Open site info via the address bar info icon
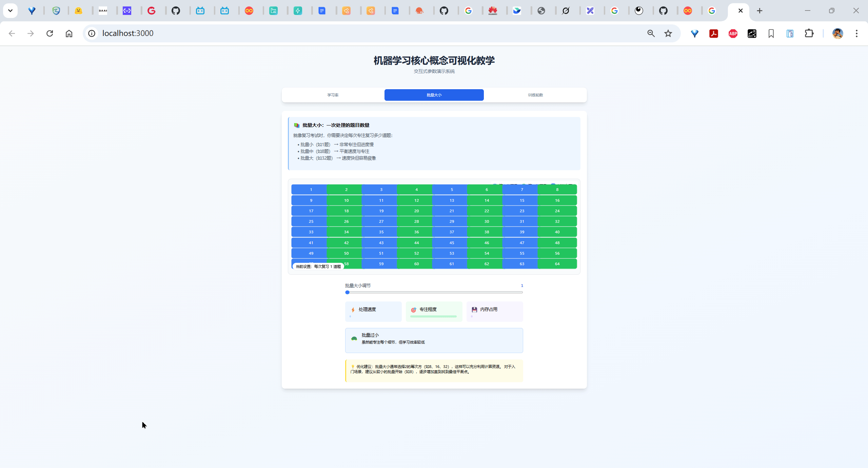This screenshot has width=868, height=468. (91, 33)
